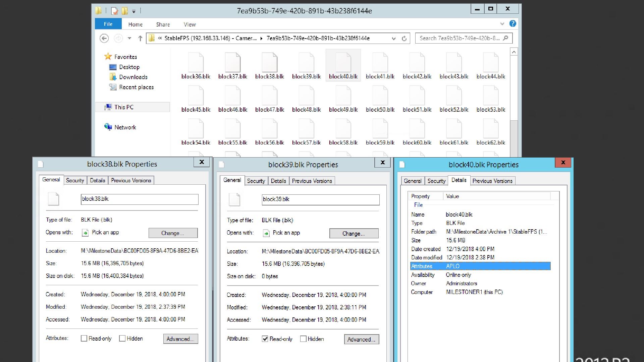This screenshot has width=644, height=362.
Task: Toggle Read-only checkbox in block38.blk Properties
Action: (84, 339)
